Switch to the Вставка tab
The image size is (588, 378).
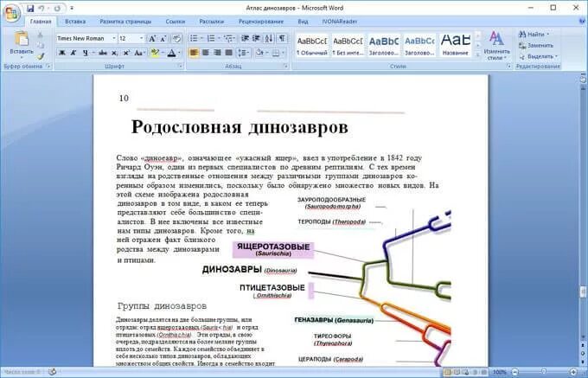point(75,22)
